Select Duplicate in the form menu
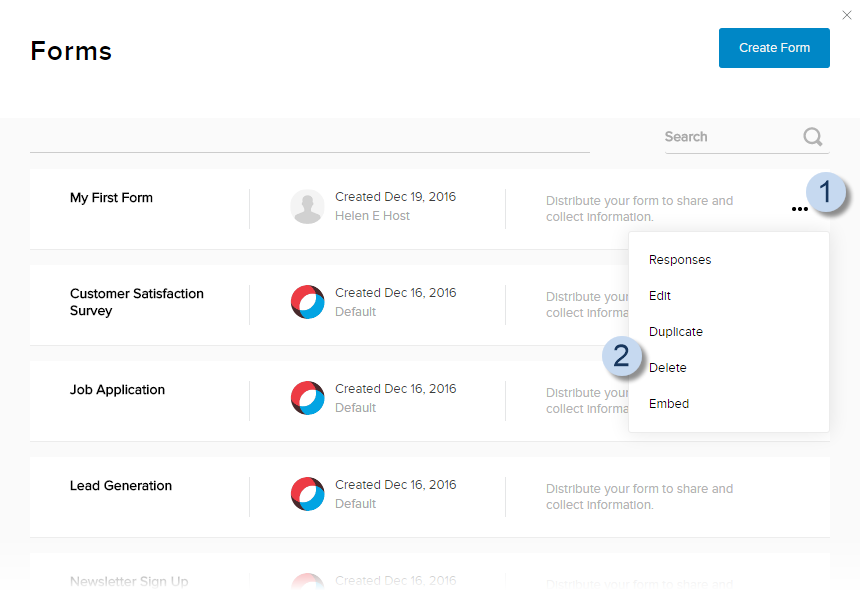The width and height of the screenshot is (860, 591). pos(676,332)
